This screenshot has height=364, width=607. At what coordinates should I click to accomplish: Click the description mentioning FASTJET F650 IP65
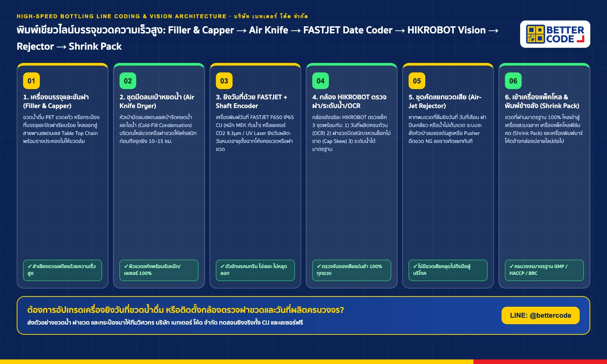[255, 133]
